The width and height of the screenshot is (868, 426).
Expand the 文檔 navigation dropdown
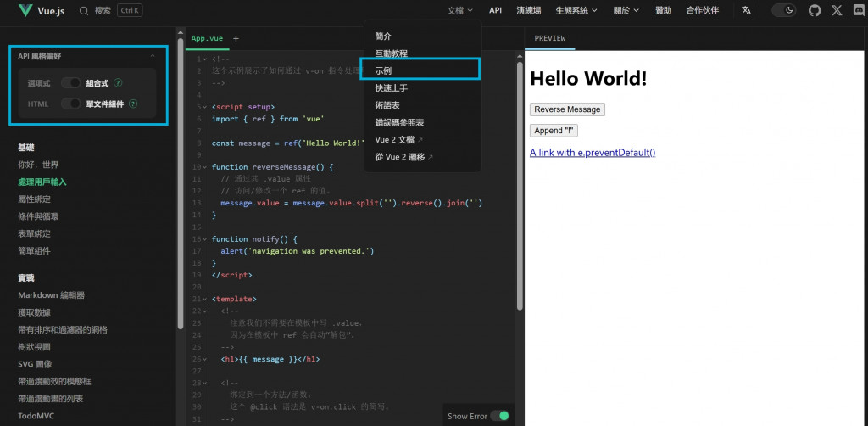pos(460,10)
